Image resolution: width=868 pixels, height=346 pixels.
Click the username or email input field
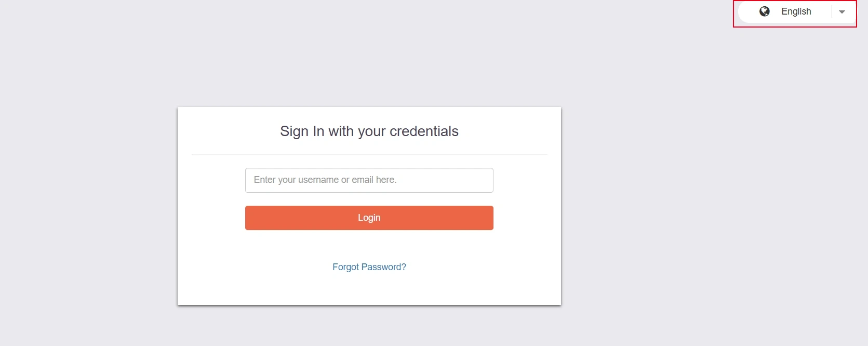click(x=369, y=180)
